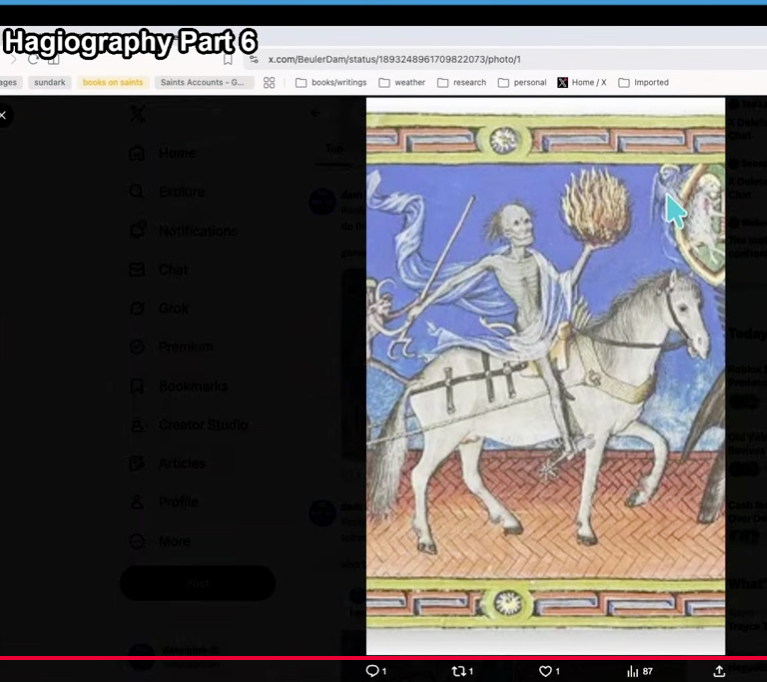The image size is (767, 682).
Task: Click the address bar URL
Action: pos(394,59)
